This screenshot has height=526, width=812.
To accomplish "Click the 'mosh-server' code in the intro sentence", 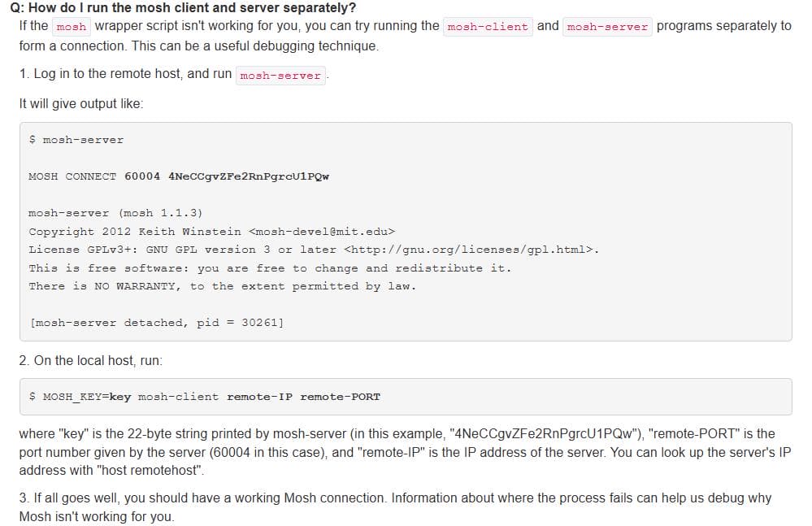I will [607, 26].
